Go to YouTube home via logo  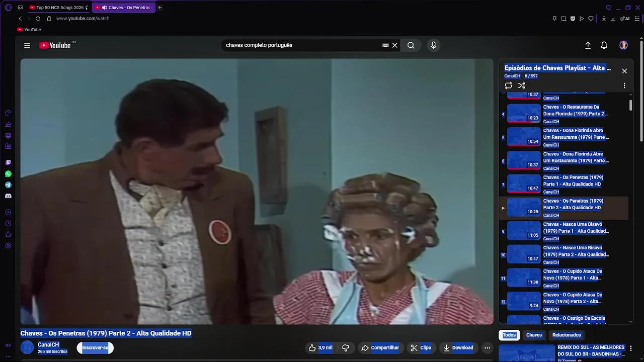(55, 45)
